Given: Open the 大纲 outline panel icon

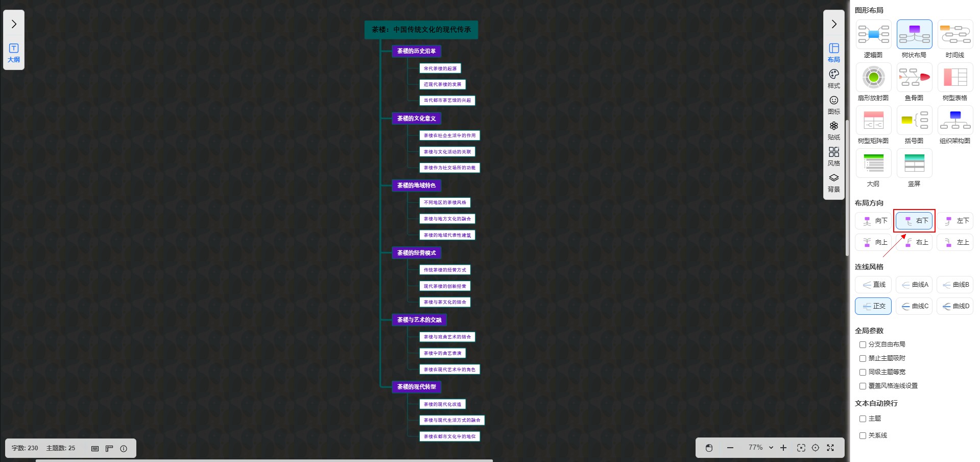Looking at the screenshot, I should coord(14,53).
